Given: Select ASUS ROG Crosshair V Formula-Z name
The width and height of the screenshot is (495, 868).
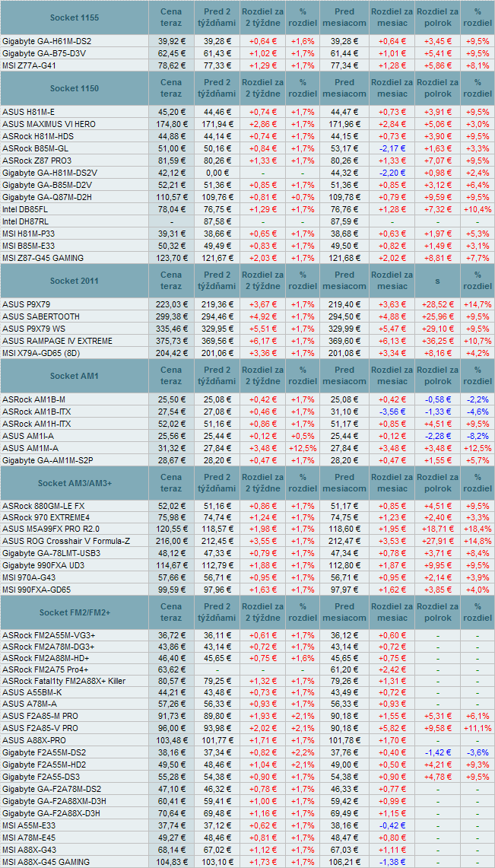Looking at the screenshot, I should coord(66,542).
